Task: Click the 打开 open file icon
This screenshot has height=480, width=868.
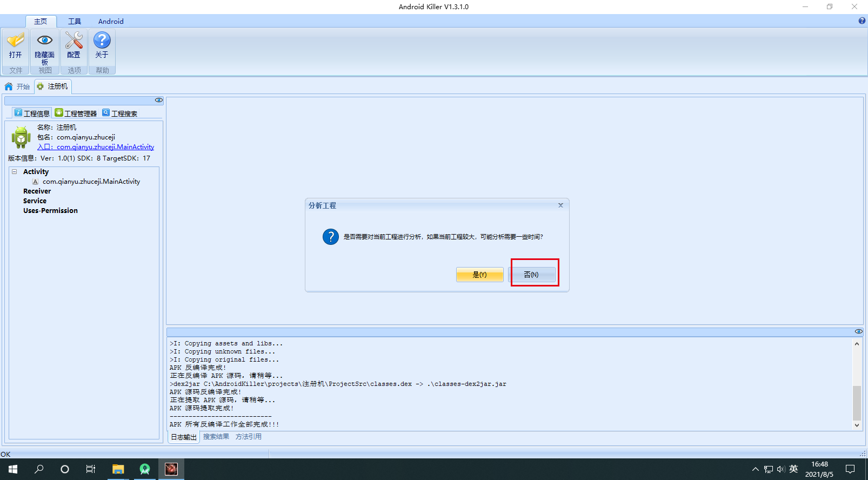Action: click(15, 40)
